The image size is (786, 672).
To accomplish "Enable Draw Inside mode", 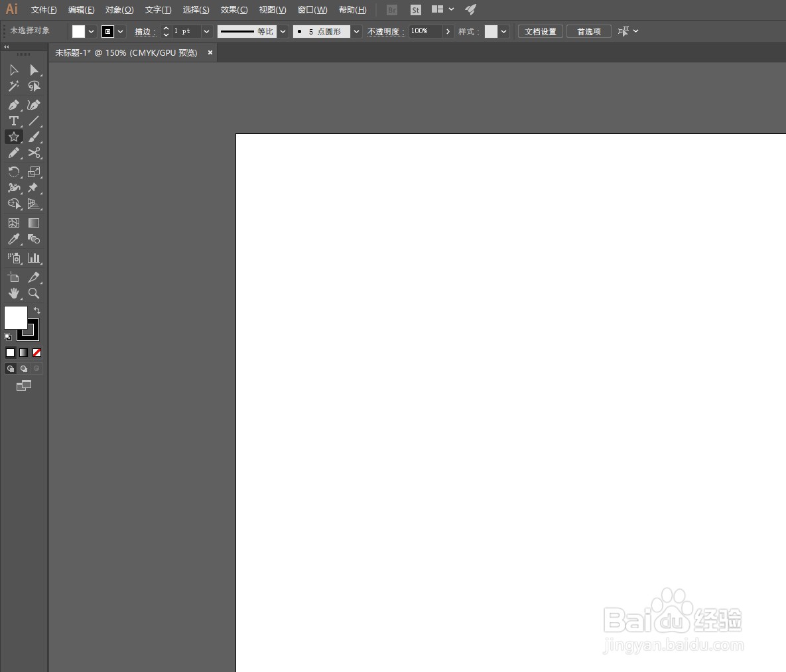I will [36, 369].
